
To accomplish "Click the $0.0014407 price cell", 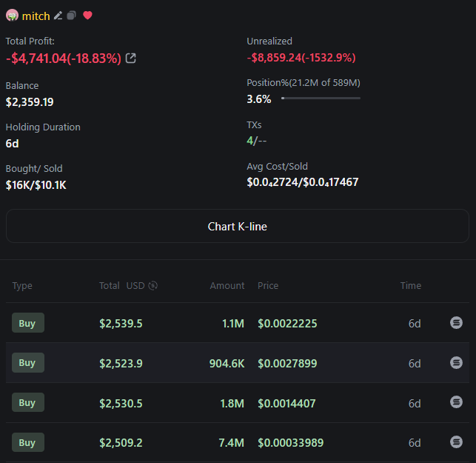I will pyautogui.click(x=286, y=404).
